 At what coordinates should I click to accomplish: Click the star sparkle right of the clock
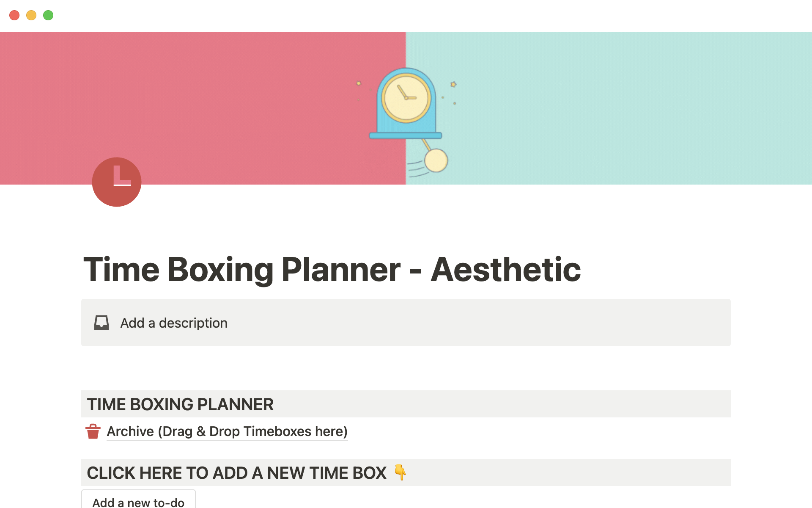(453, 84)
